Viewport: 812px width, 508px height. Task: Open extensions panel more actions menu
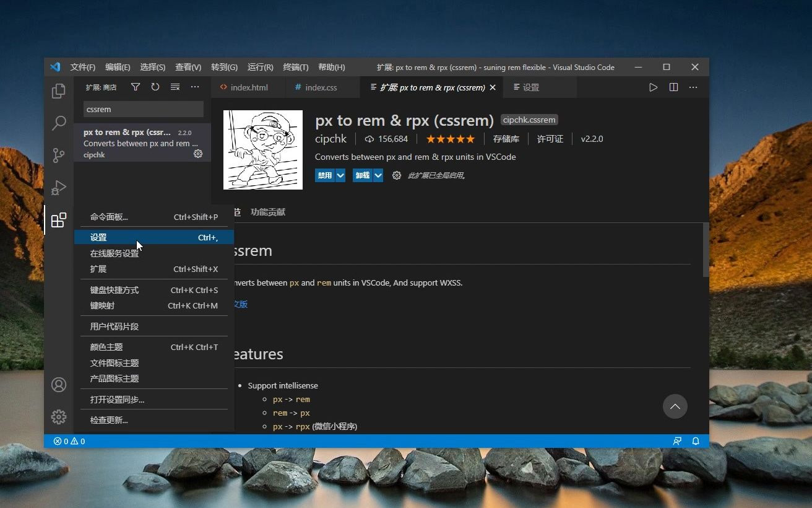coord(195,87)
